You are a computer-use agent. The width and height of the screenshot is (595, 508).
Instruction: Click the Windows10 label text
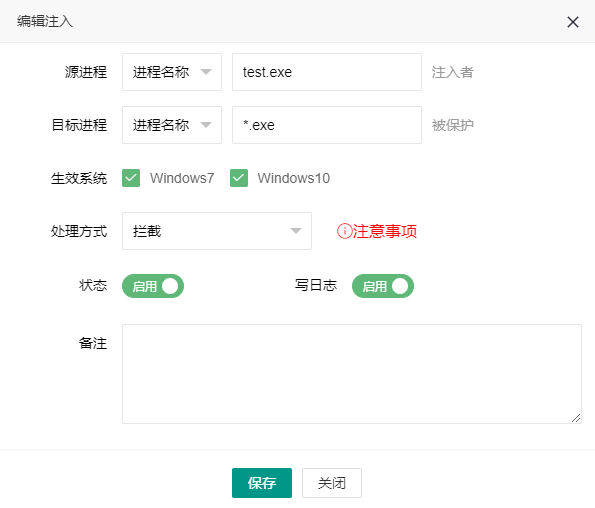coord(294,178)
